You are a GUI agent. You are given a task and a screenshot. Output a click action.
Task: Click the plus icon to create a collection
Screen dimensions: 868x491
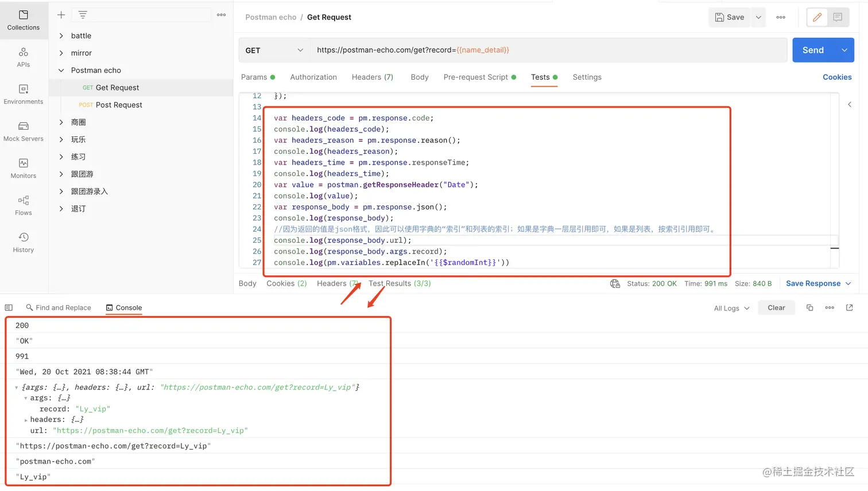click(61, 15)
